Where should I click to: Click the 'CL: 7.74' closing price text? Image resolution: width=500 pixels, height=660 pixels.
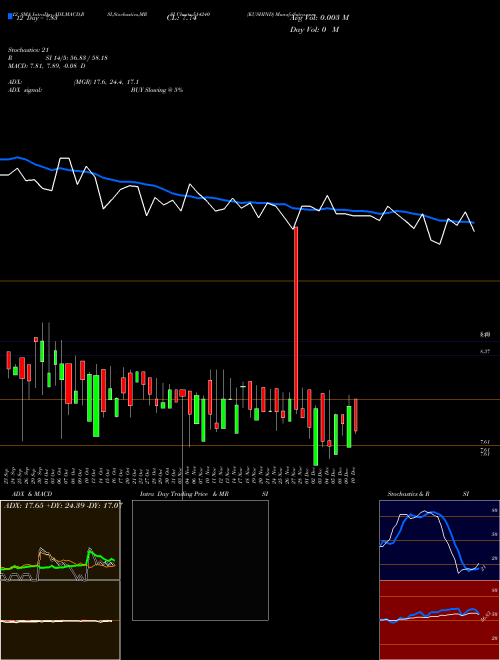[182, 18]
